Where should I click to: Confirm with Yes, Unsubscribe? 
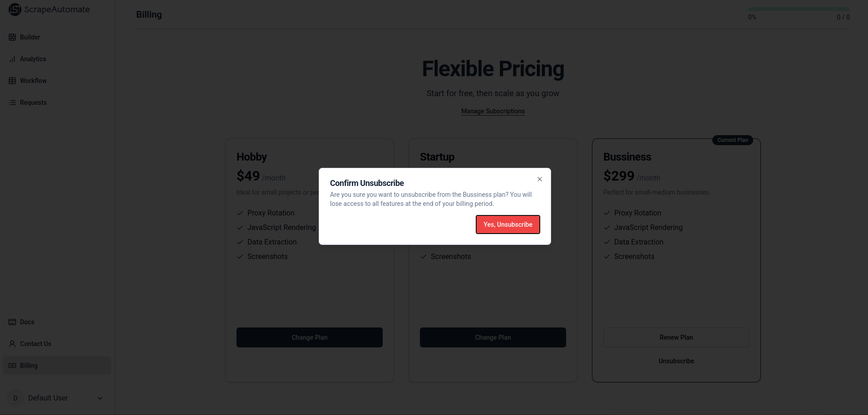click(x=508, y=224)
